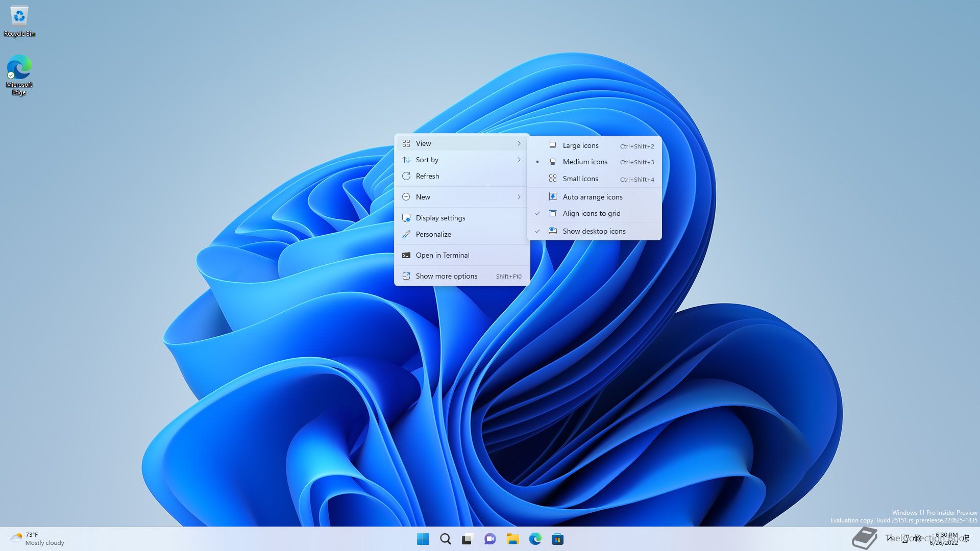
Task: Click the Auto arrange icons glyph
Action: (x=553, y=197)
